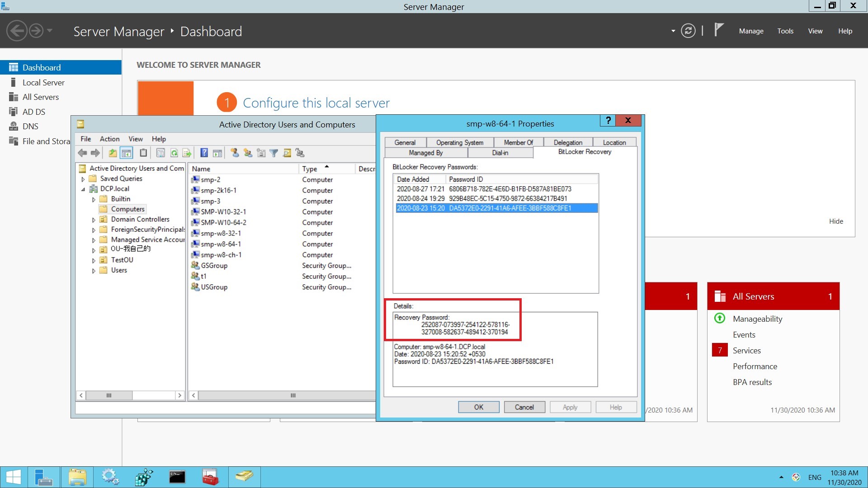Click the clipboard paste icon in ADUC toolbar

tap(143, 153)
